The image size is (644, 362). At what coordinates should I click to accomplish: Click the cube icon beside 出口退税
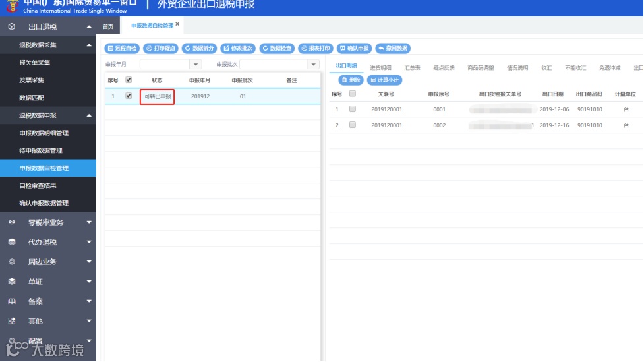pos(12,27)
